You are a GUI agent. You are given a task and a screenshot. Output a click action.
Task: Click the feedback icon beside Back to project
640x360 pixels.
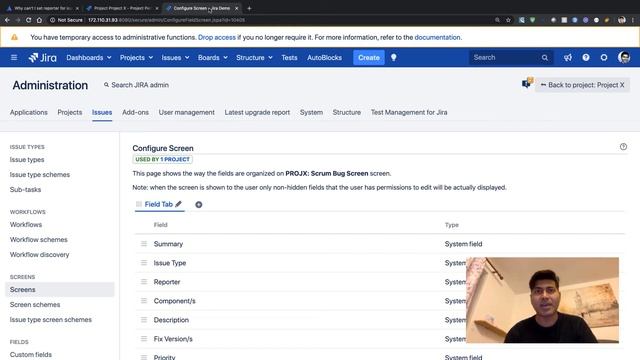[x=527, y=83]
